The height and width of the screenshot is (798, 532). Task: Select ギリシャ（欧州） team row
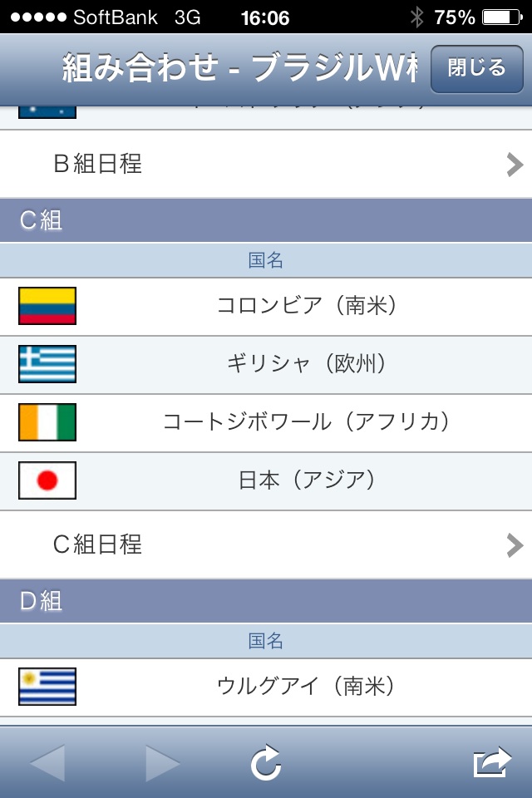pyautogui.click(x=307, y=364)
